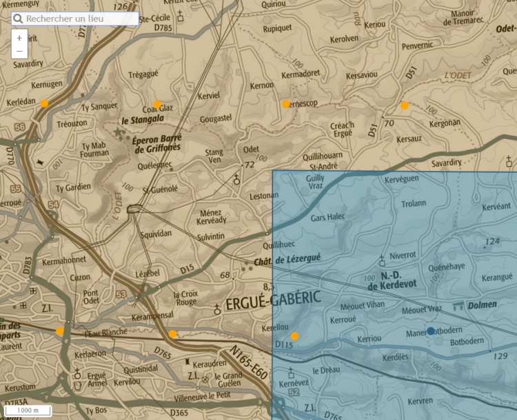Zoom out with the minus button
Viewport: 517px width, 420px height.
19,51
